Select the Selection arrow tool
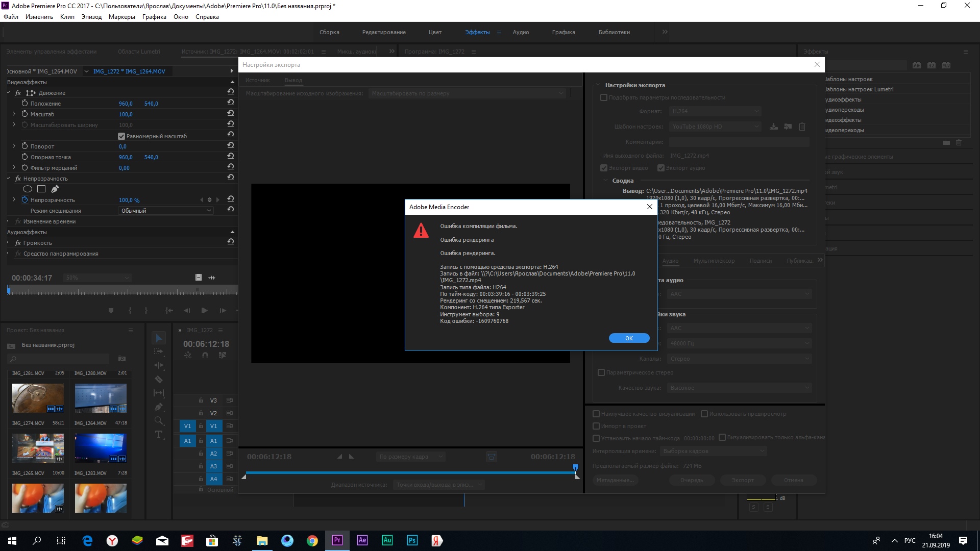 point(159,338)
